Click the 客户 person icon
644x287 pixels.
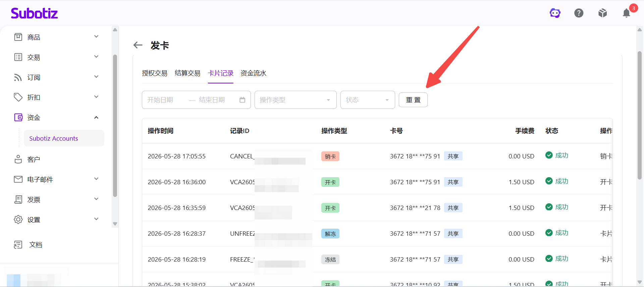pyautogui.click(x=18, y=159)
